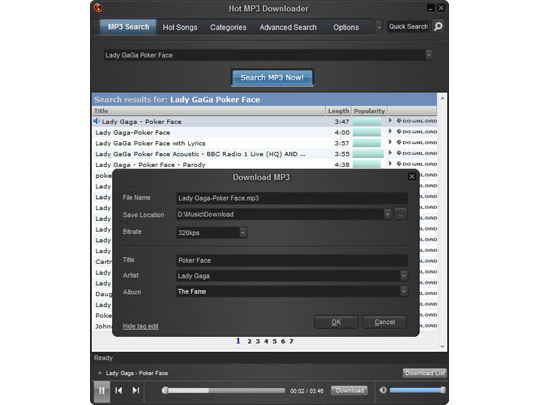Sort results by Popularity column
This screenshot has width=540, height=405.
369,111
